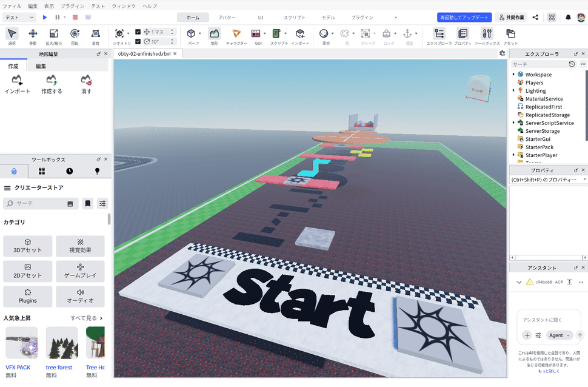Toggle the Explorer (エクスプローラ) panel button
The width and height of the screenshot is (588, 387).
tap(439, 33)
